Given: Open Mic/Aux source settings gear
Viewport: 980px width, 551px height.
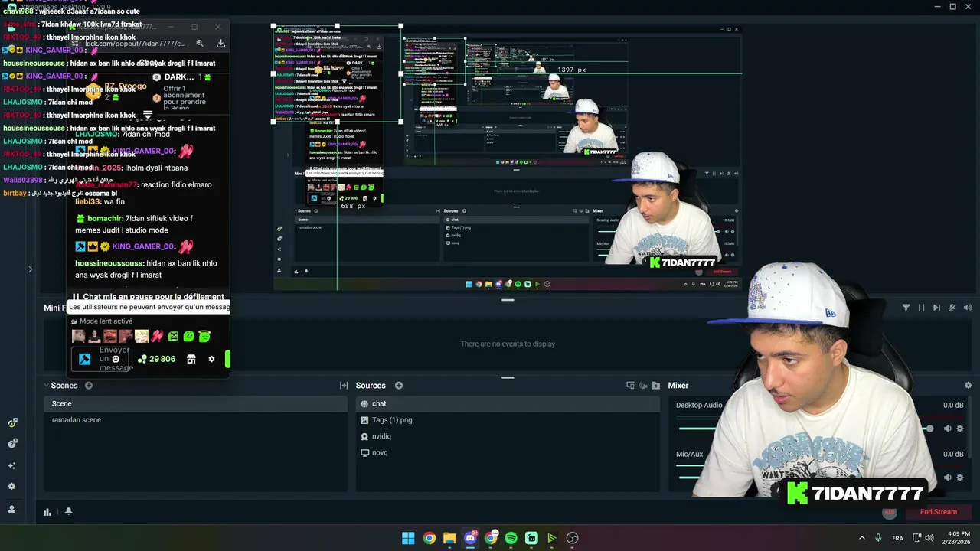Looking at the screenshot, I should (960, 478).
